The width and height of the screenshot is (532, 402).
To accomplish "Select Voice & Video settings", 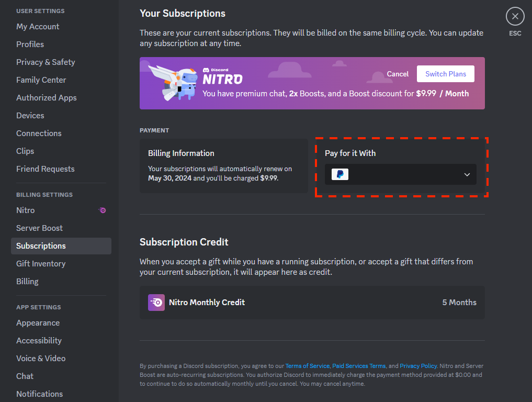I will [41, 358].
